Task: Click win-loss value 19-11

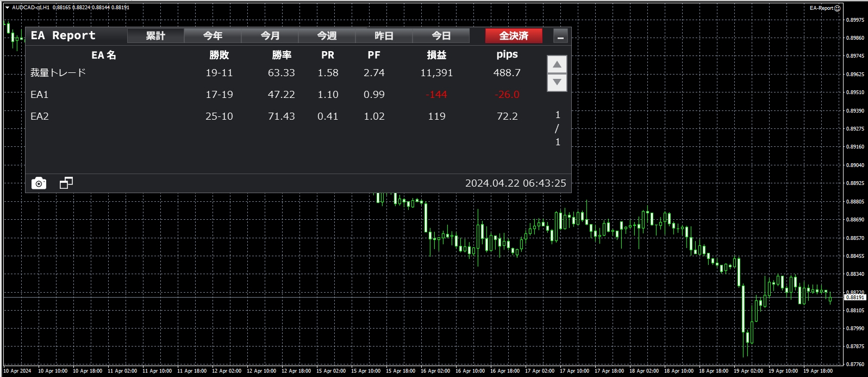Action: click(219, 73)
